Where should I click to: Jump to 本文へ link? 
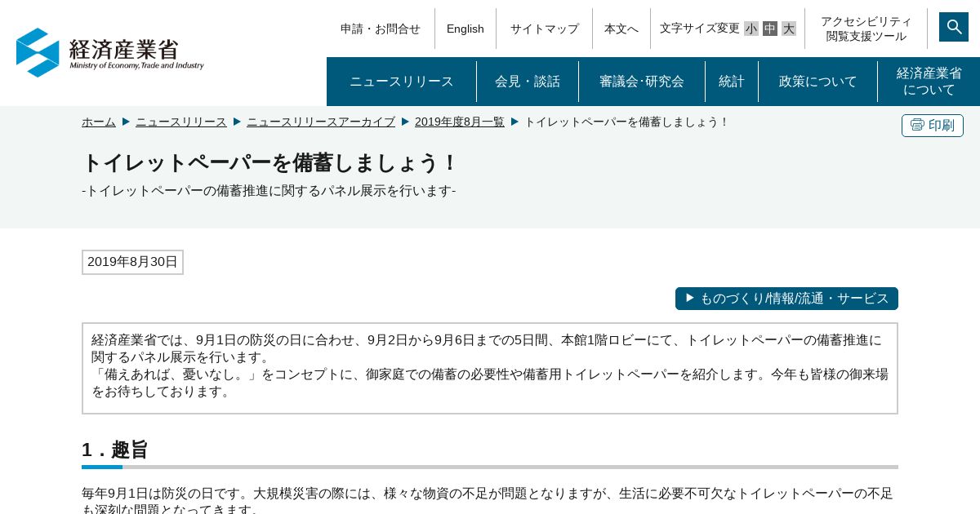pos(621,29)
